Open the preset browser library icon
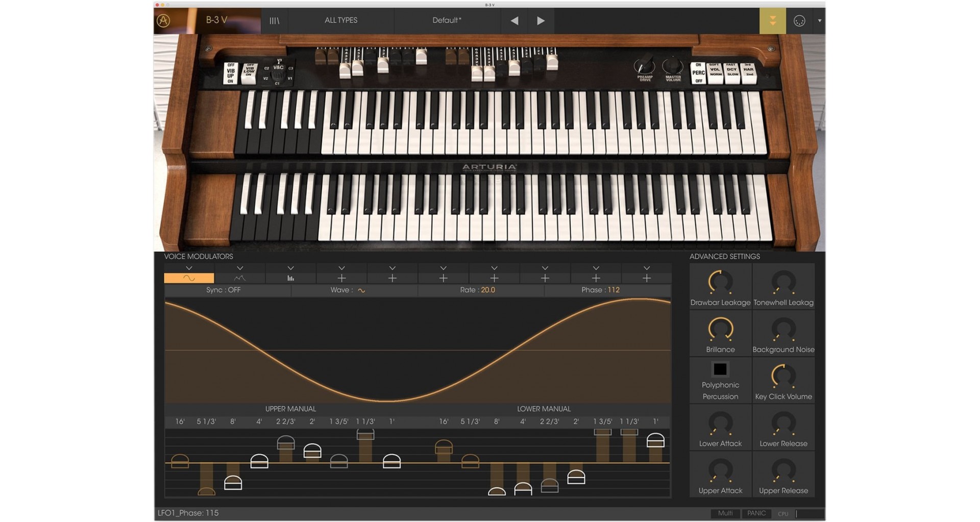 pos(275,20)
